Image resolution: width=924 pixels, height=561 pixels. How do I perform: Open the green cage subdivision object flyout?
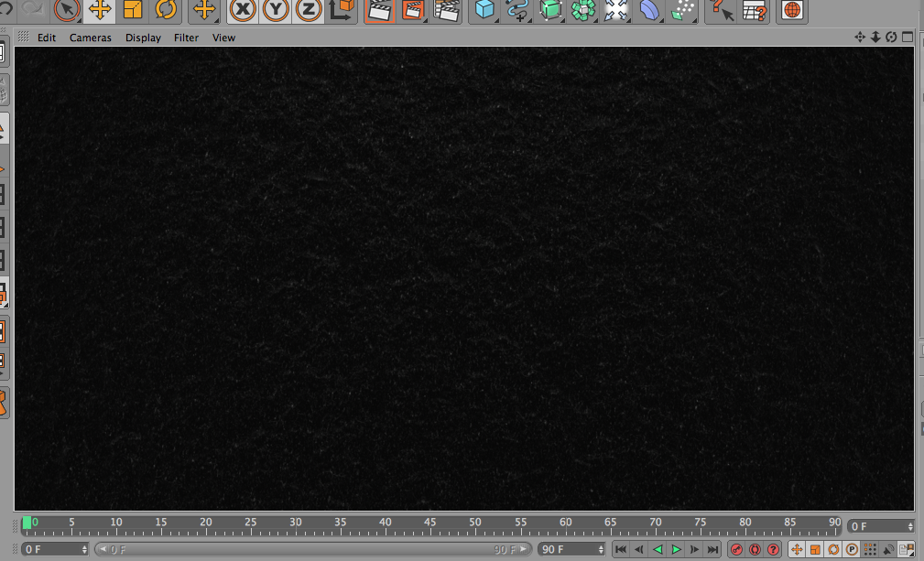[550, 10]
